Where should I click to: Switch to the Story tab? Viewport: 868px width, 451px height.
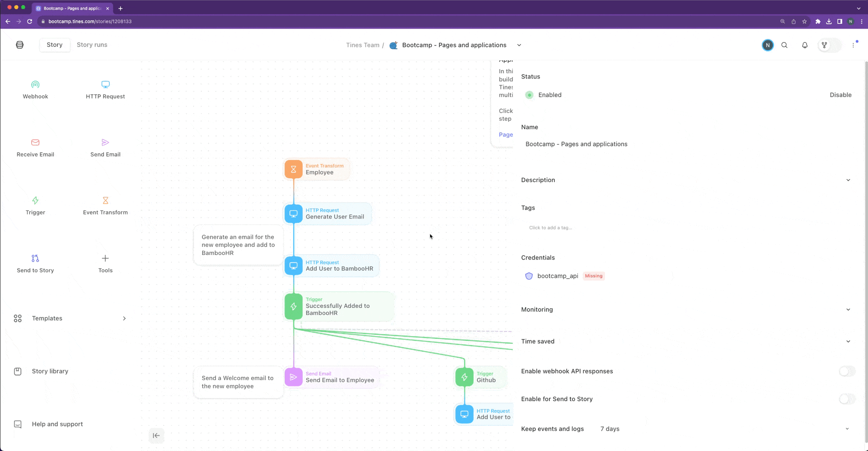coord(55,45)
